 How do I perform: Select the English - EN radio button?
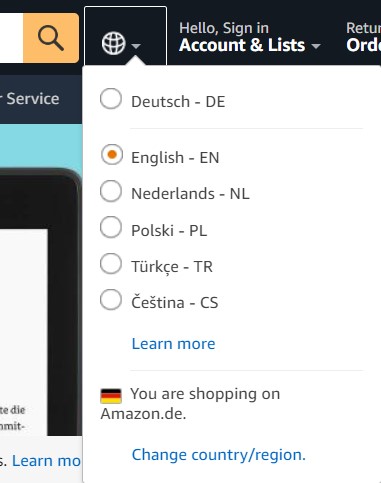112,155
